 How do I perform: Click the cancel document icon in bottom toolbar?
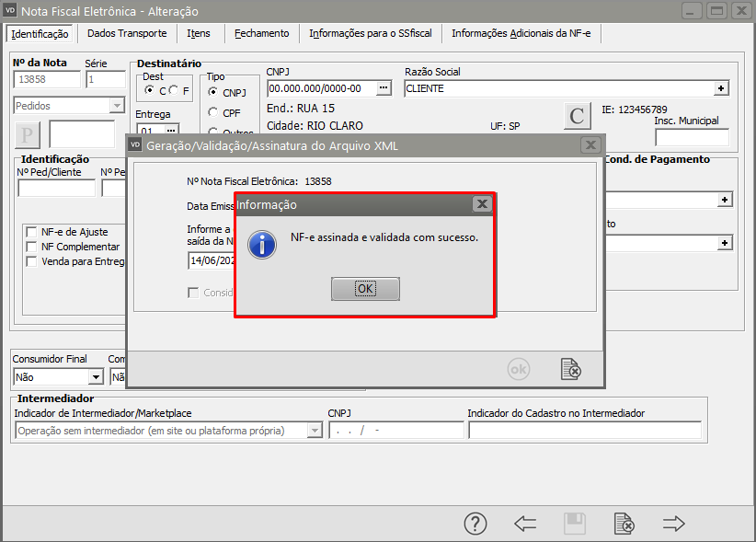pos(624,524)
